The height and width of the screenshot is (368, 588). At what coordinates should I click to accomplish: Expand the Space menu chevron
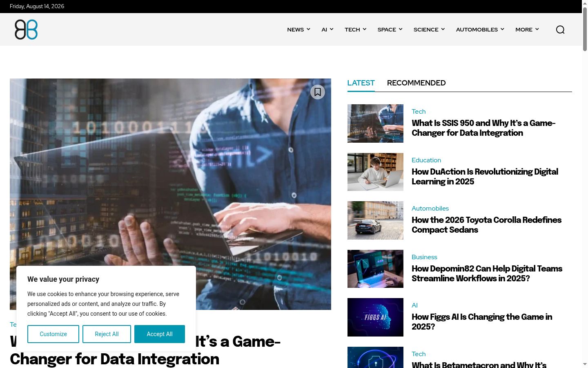(x=401, y=29)
